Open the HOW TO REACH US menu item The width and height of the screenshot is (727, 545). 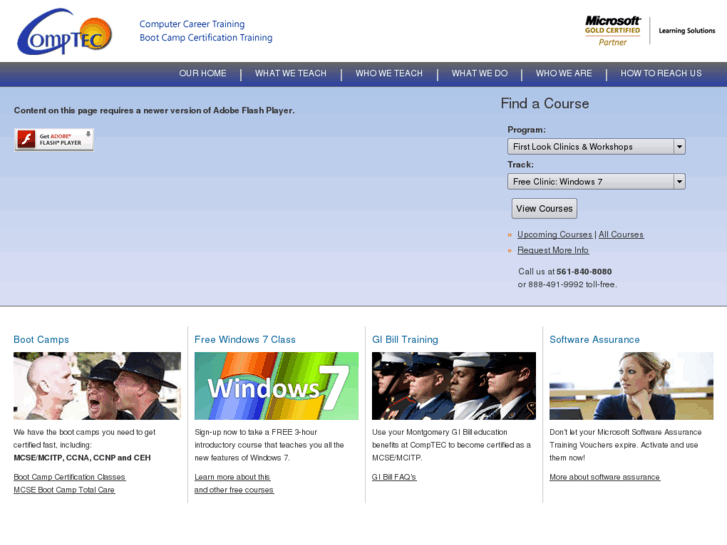[661, 73]
